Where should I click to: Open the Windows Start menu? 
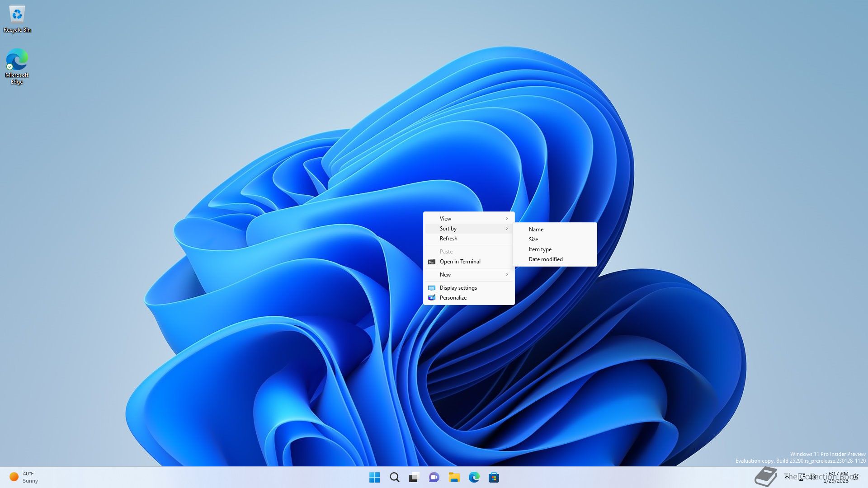[374, 477]
